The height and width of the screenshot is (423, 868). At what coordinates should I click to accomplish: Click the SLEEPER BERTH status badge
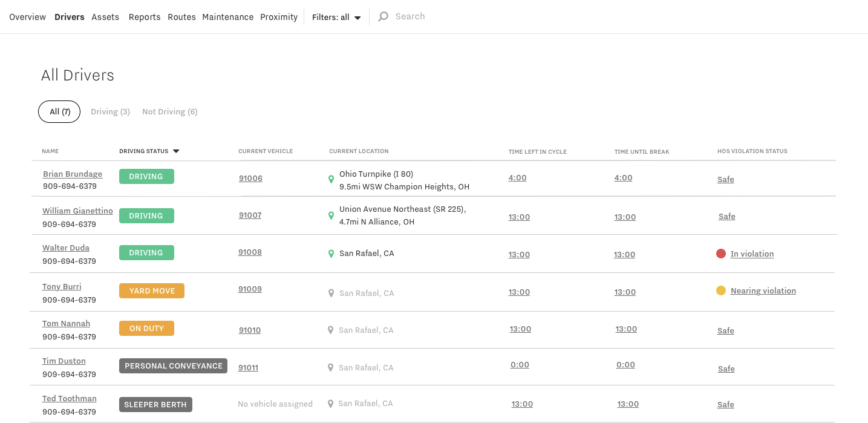[x=155, y=405]
